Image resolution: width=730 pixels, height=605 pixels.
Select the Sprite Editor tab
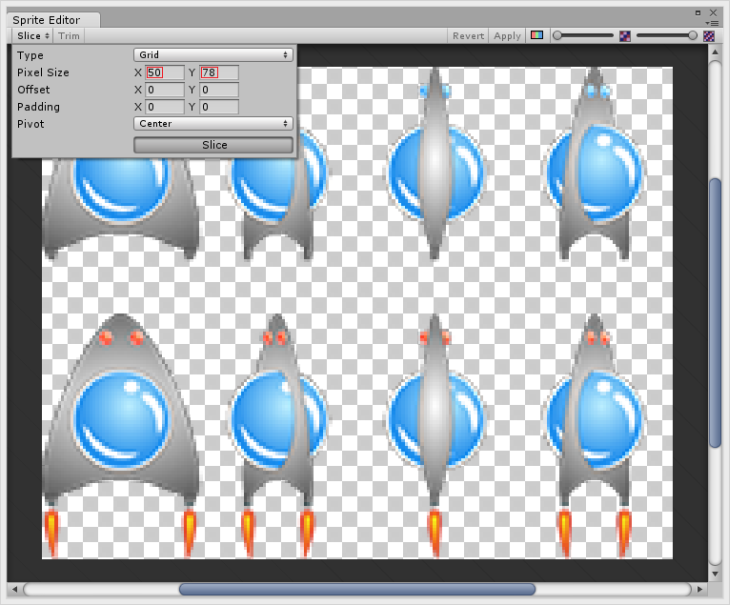click(53, 20)
